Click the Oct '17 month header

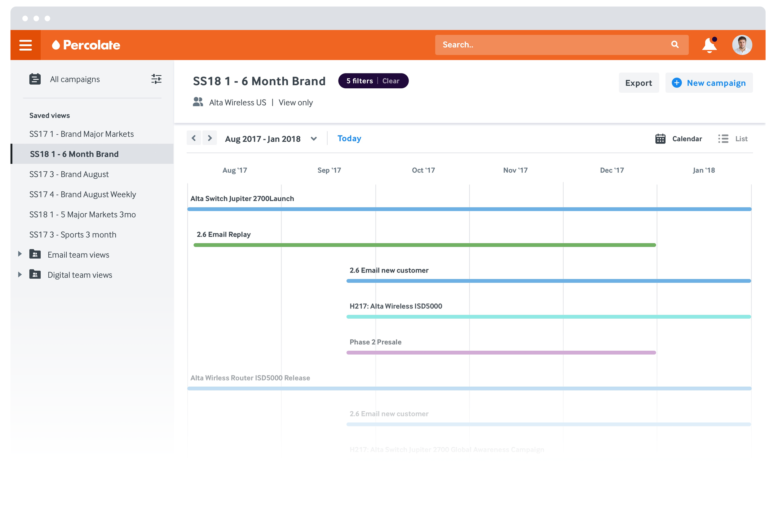click(x=423, y=170)
